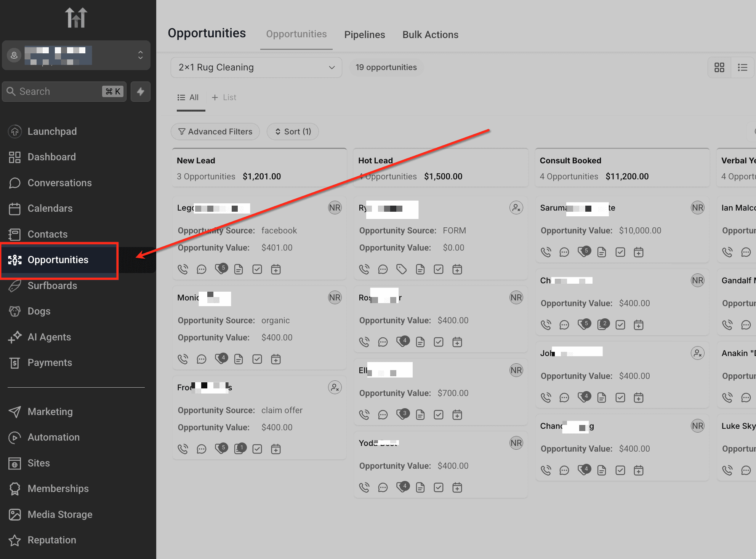This screenshot has height=559, width=756.
Task: Expand the account switcher in the sidebar
Action: [x=76, y=55]
